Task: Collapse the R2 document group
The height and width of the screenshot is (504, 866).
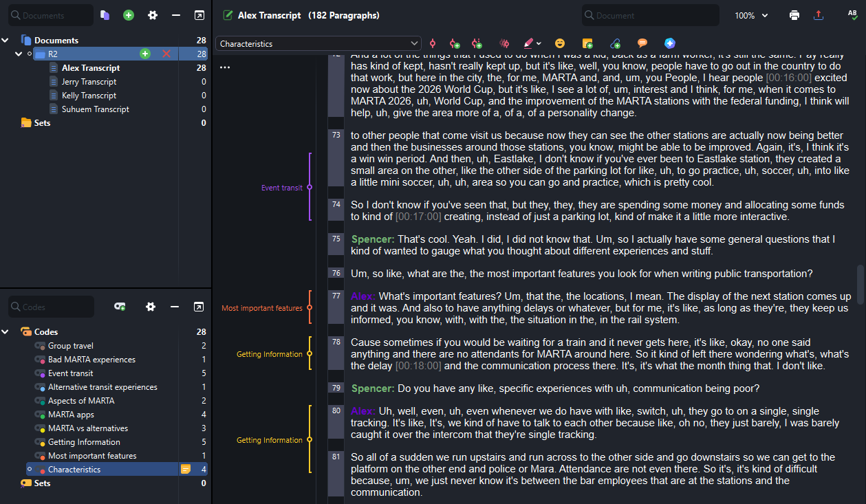Action: tap(19, 54)
